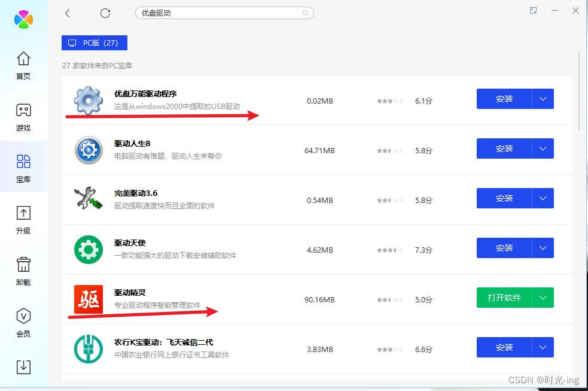Open the 游戏 games section
588x391 pixels.
coord(23,117)
